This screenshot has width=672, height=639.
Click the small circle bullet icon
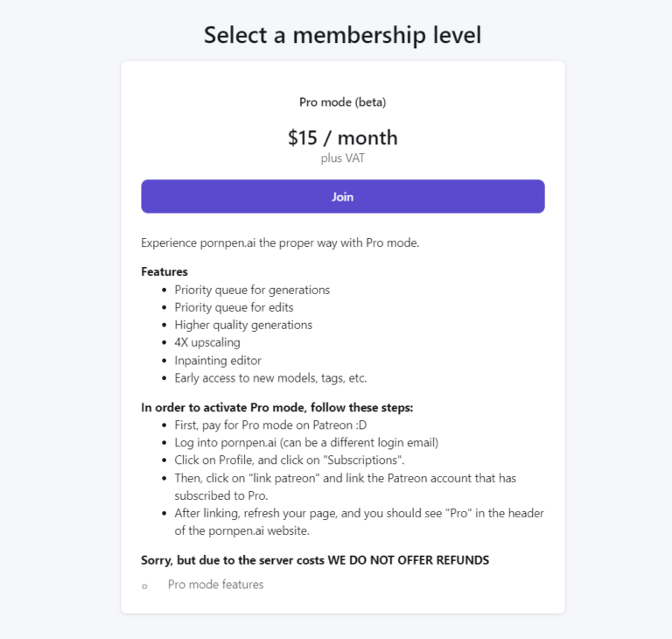coord(144,586)
